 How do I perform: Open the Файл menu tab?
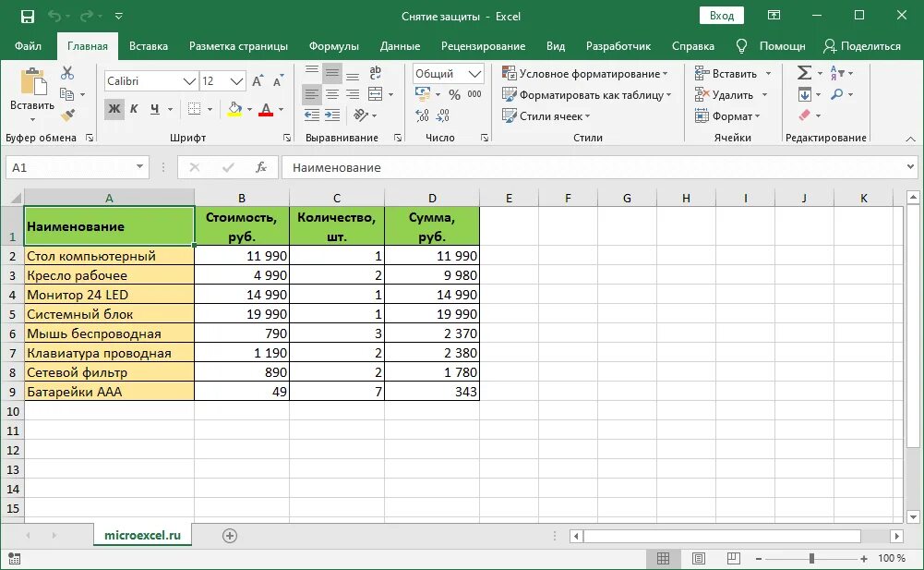[x=28, y=46]
